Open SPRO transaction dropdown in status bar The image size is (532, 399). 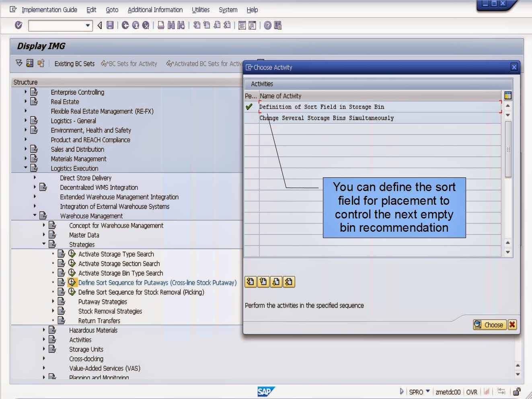[428, 391]
